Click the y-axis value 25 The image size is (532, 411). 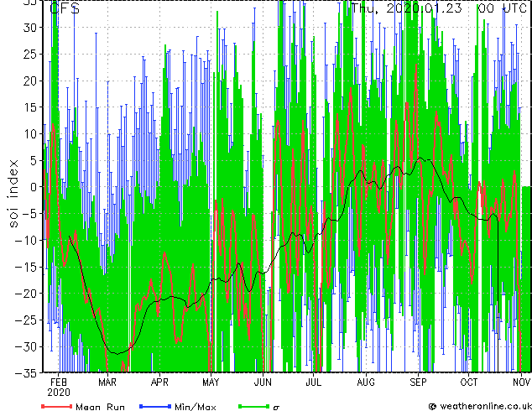(x=29, y=54)
